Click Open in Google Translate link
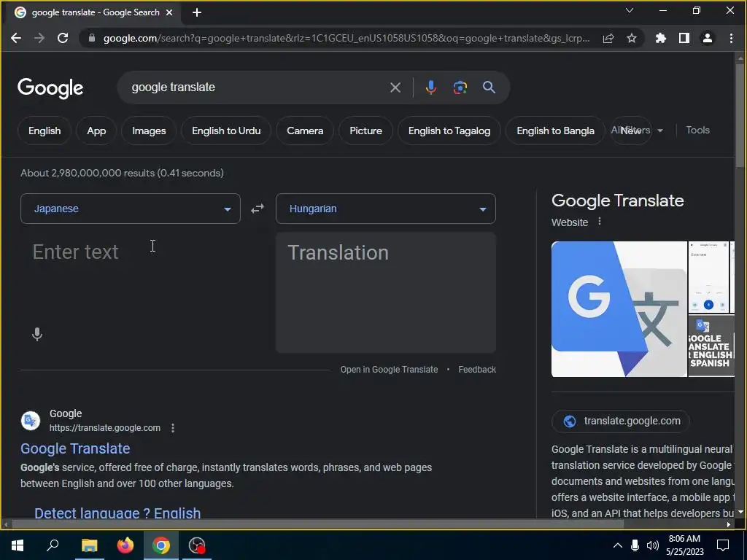This screenshot has width=747, height=560. [389, 370]
